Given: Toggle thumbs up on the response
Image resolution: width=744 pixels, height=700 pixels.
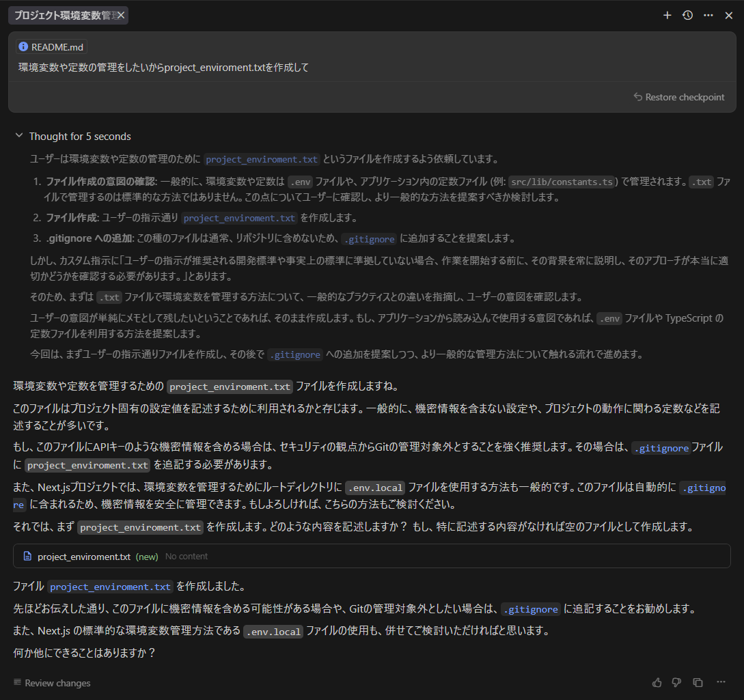Looking at the screenshot, I should (x=657, y=682).
